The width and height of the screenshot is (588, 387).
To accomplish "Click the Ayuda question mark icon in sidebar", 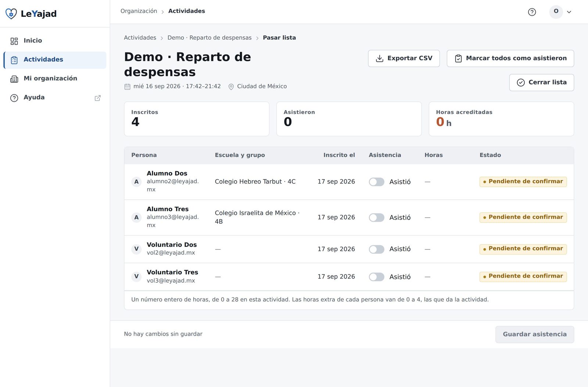I will (14, 98).
